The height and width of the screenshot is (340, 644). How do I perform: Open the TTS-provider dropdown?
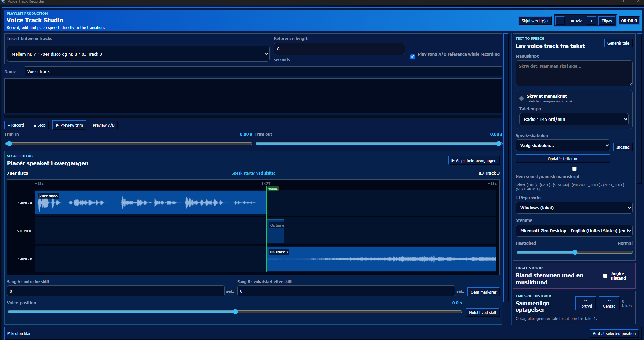pos(574,208)
